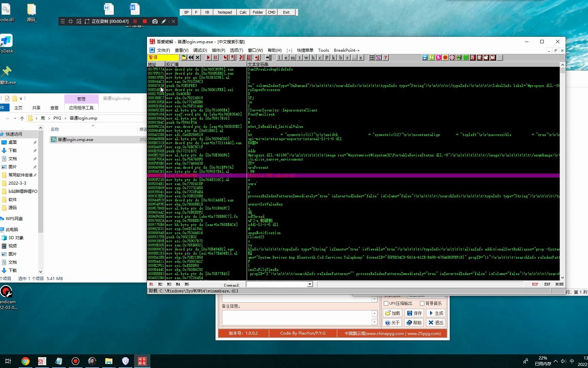
Task: Open threads 't' button
Action: click(299, 58)
